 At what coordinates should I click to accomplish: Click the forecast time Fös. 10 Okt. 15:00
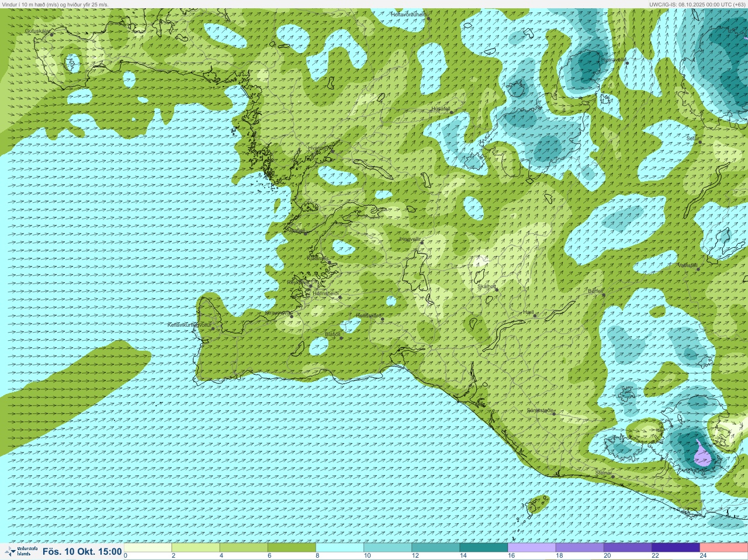click(82, 551)
